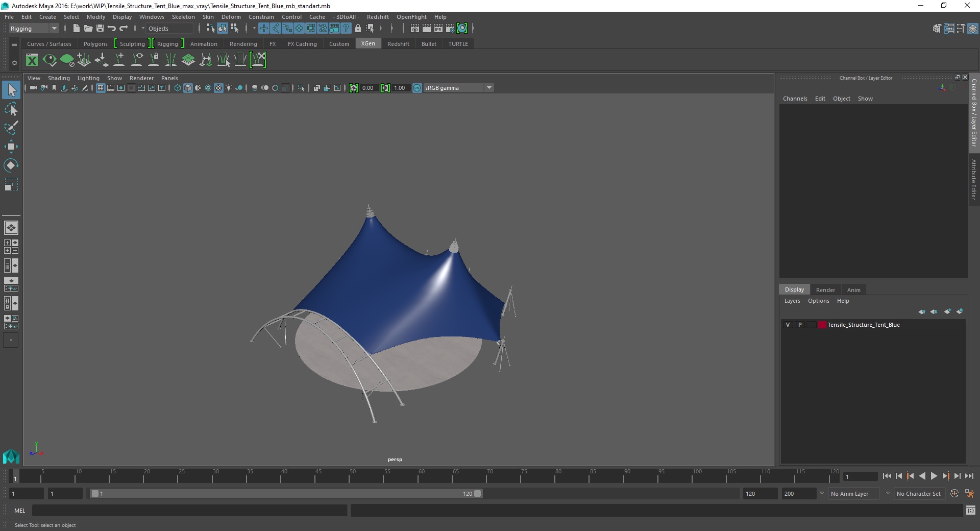Click the Channels menu in Channel Box
Viewport: 980px width, 531px height.
tap(795, 99)
